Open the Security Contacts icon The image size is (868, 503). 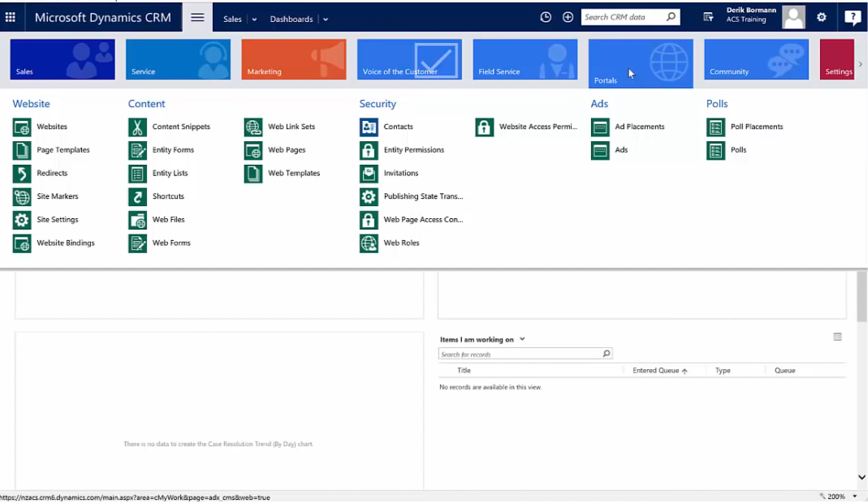coord(369,127)
